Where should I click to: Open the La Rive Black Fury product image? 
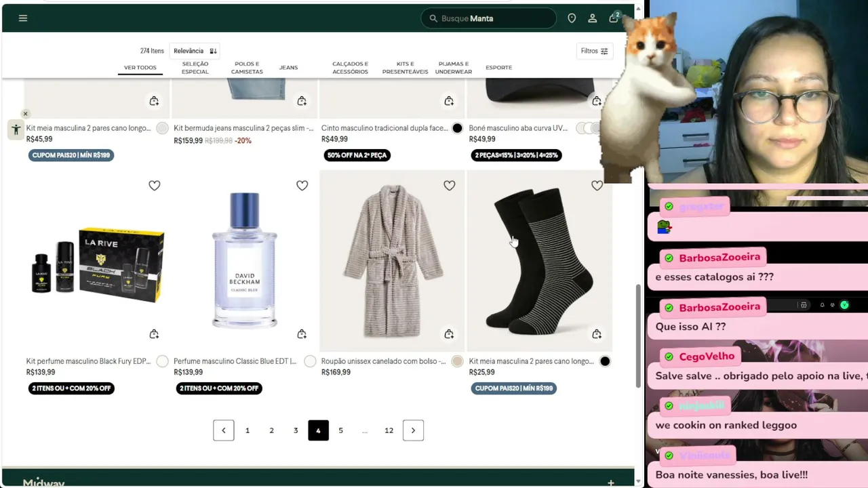[x=97, y=261]
